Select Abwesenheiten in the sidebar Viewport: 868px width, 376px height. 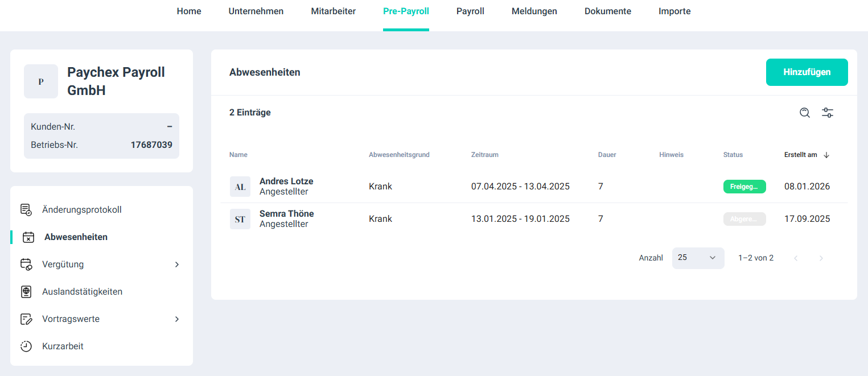[76, 237]
